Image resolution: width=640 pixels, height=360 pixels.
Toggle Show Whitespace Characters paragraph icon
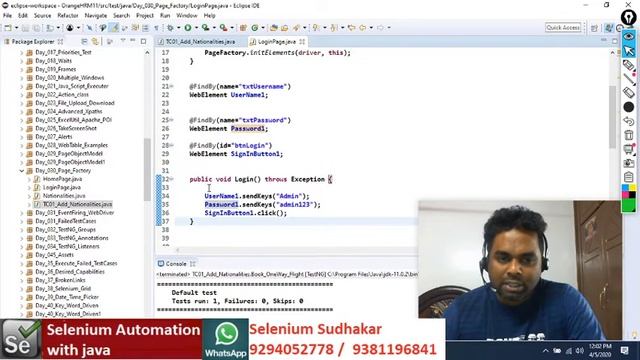[x=157, y=28]
